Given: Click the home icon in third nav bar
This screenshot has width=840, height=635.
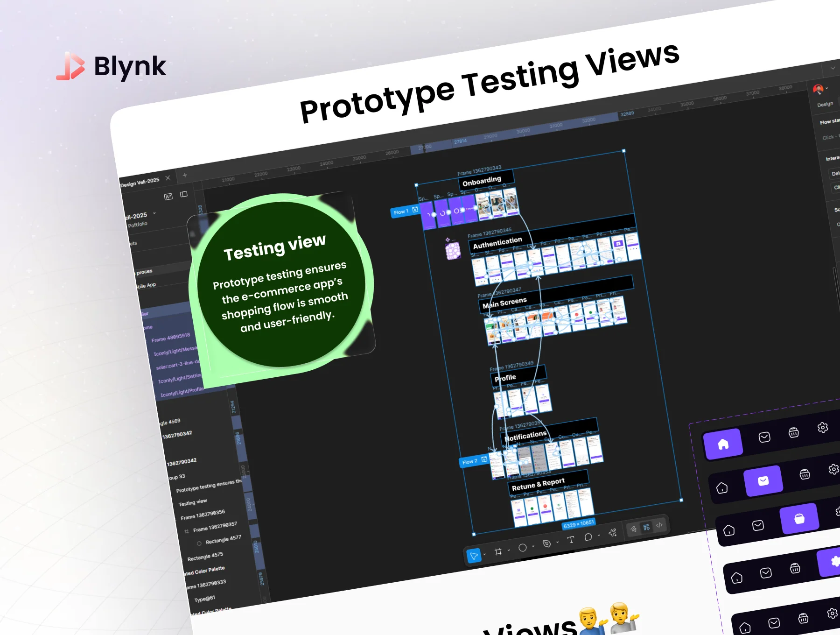Looking at the screenshot, I should point(729,530).
